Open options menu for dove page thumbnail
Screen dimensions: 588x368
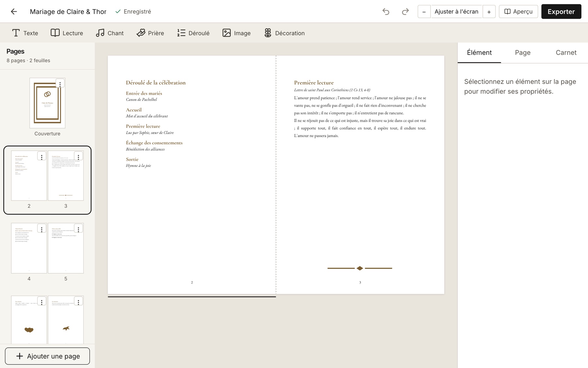tap(78, 302)
